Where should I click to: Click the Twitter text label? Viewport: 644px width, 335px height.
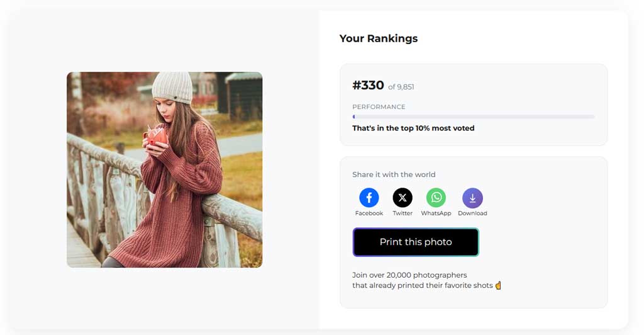point(402,213)
